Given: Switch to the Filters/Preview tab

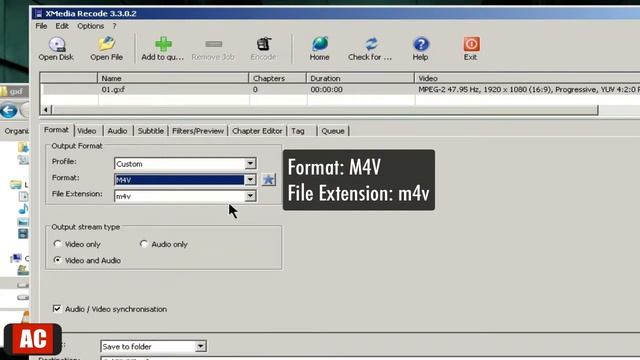Looking at the screenshot, I should 198,131.
